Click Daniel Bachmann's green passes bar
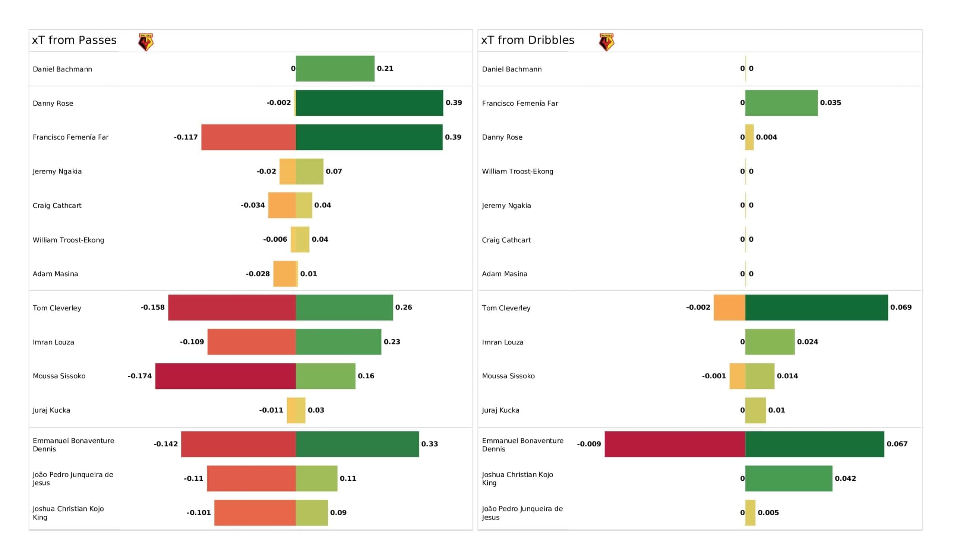The height and width of the screenshot is (560, 954). [x=335, y=69]
